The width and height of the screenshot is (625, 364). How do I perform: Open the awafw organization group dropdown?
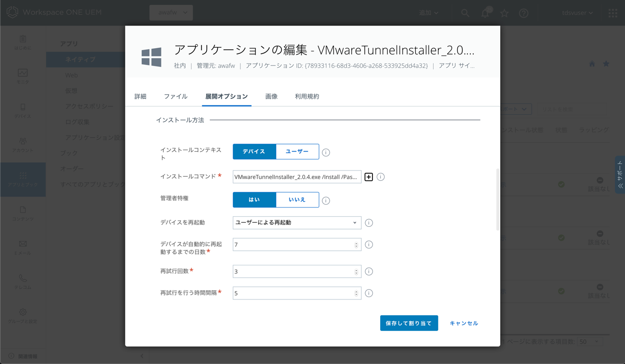171,13
